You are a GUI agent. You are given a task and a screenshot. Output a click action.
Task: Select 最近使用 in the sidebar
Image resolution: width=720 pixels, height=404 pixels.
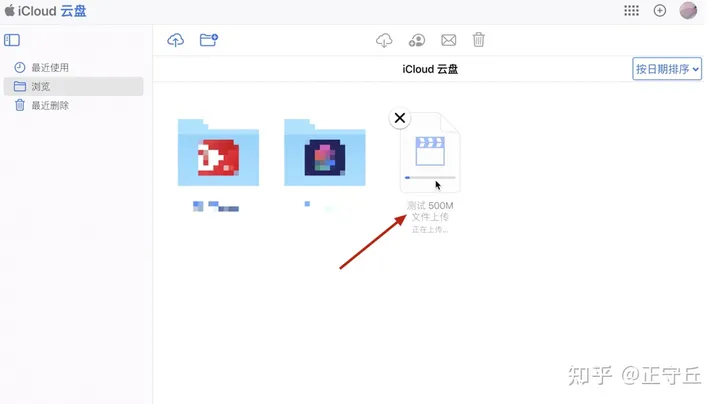coord(73,67)
